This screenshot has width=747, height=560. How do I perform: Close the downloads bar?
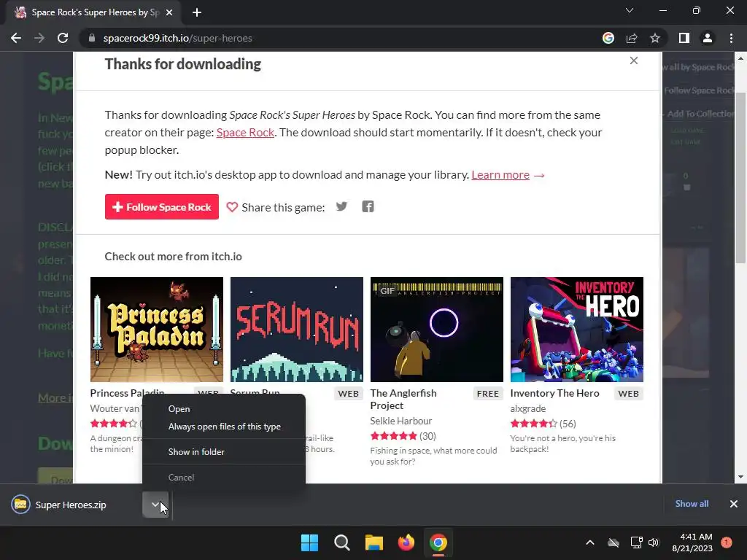[x=734, y=504]
